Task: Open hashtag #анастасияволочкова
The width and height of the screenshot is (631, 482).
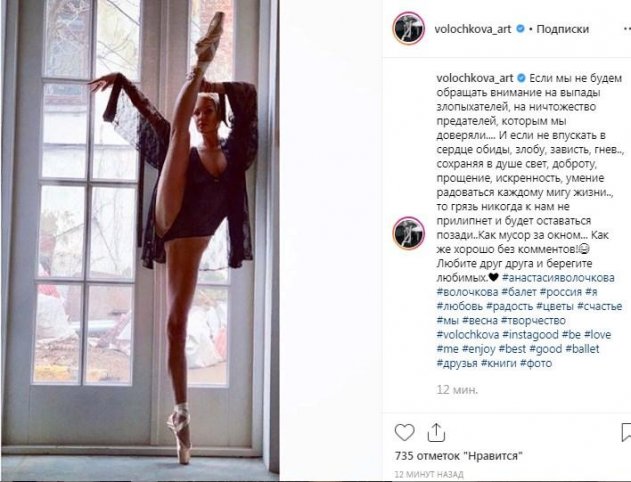Action: tap(559, 278)
